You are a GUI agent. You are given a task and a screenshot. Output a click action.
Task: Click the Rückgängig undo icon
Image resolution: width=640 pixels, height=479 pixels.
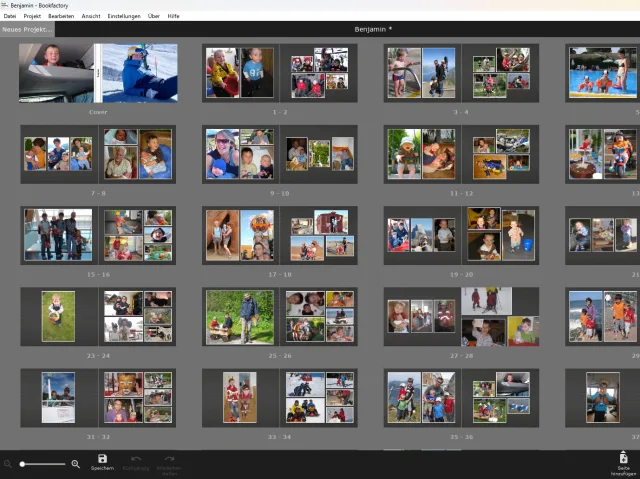[136, 459]
